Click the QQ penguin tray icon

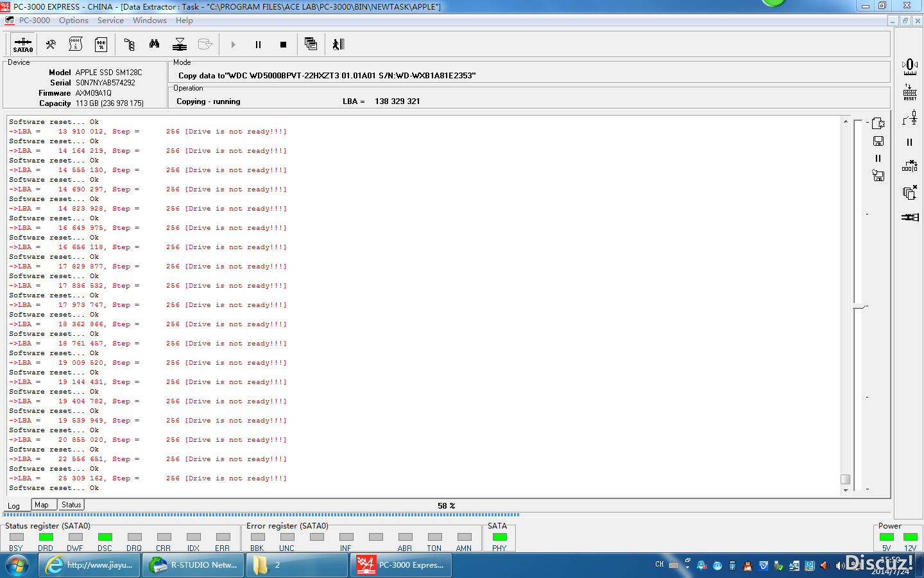pyautogui.click(x=748, y=566)
